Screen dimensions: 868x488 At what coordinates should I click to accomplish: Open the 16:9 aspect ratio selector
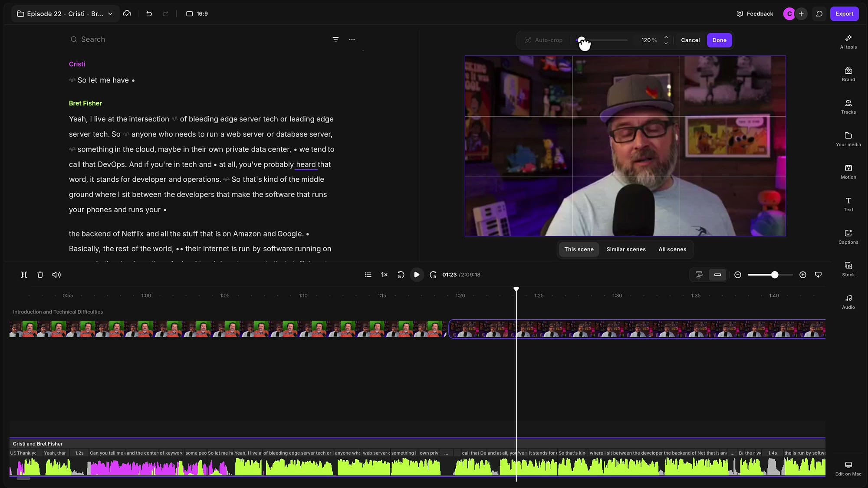pyautogui.click(x=197, y=13)
